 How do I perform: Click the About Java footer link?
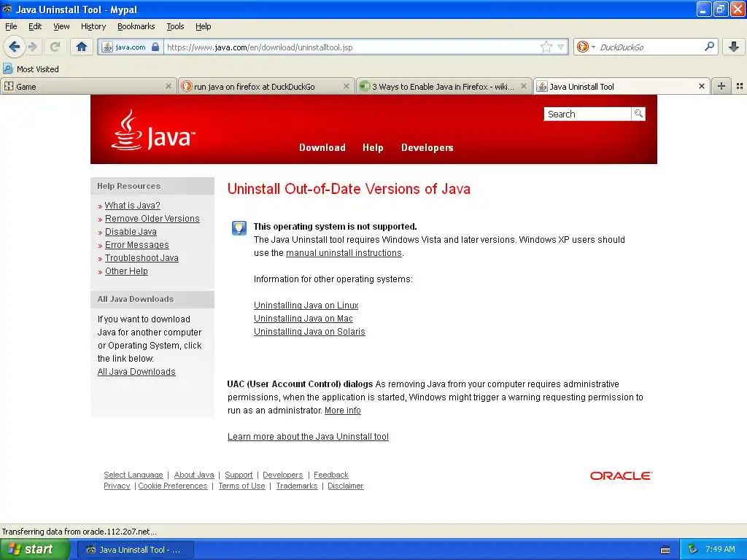coord(194,475)
